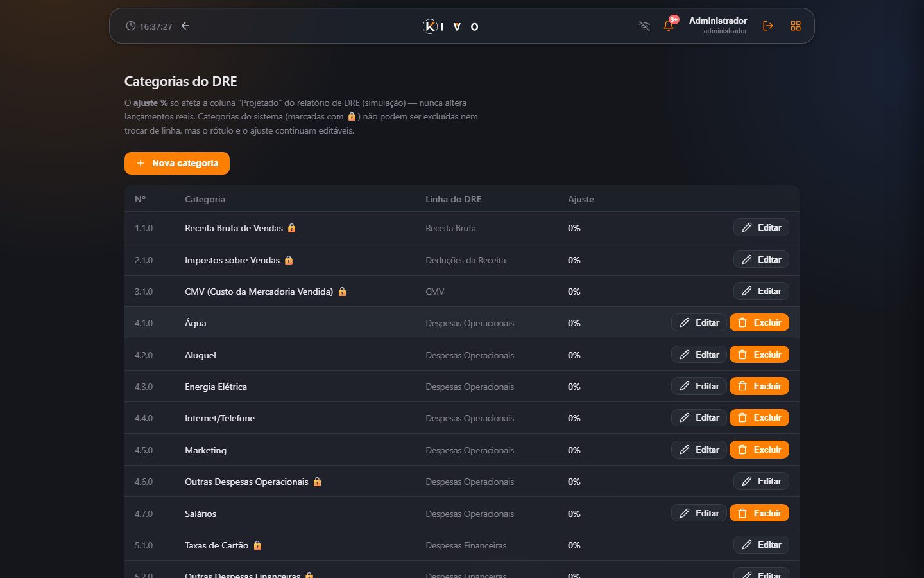Viewport: 924px width, 578px height.
Task: Click lock icon beside Taxas de Cartão
Action: pos(258,545)
